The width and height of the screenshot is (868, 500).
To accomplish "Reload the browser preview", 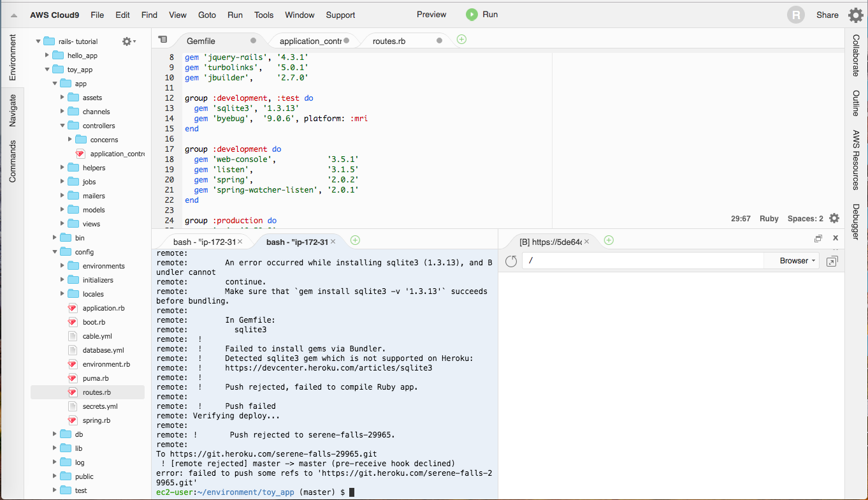I will [x=511, y=260].
